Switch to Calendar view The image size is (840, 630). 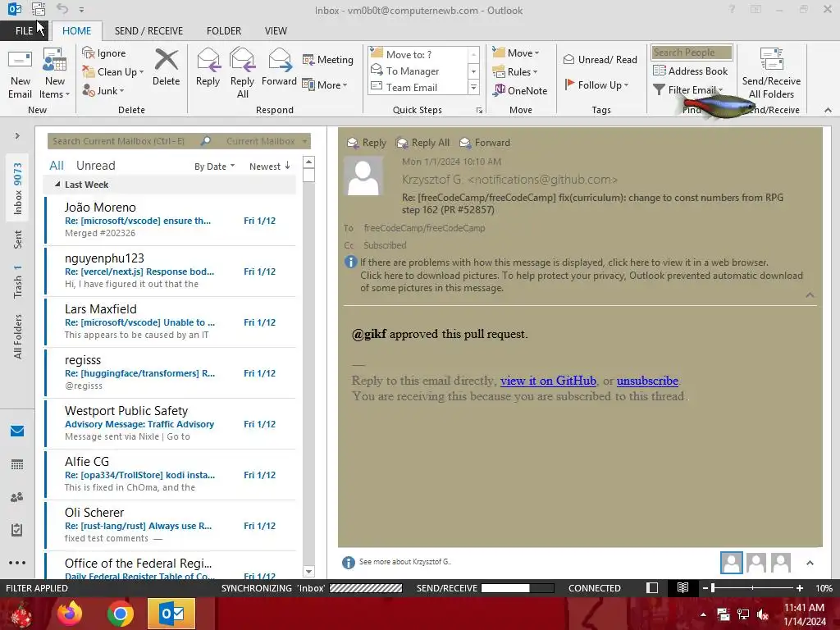17,464
